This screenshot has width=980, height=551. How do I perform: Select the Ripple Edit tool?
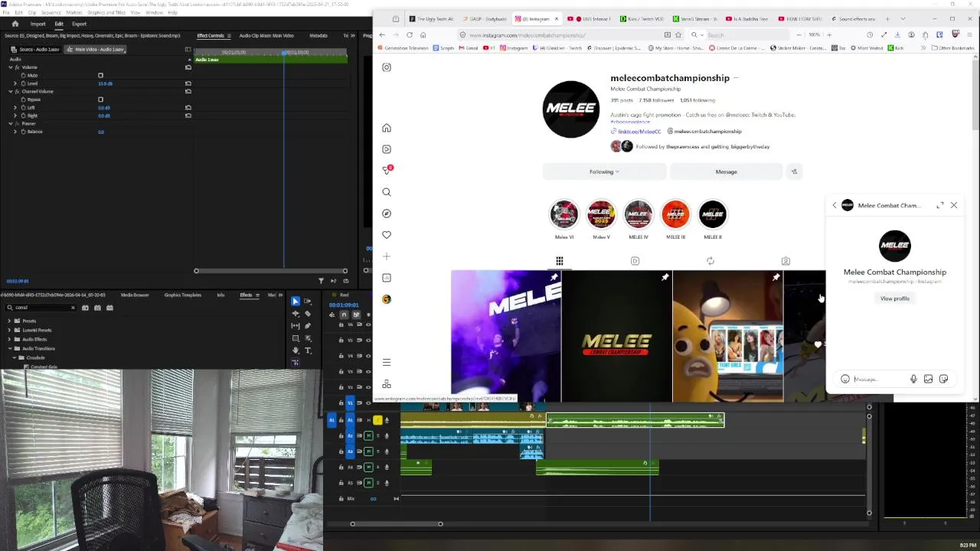[296, 314]
